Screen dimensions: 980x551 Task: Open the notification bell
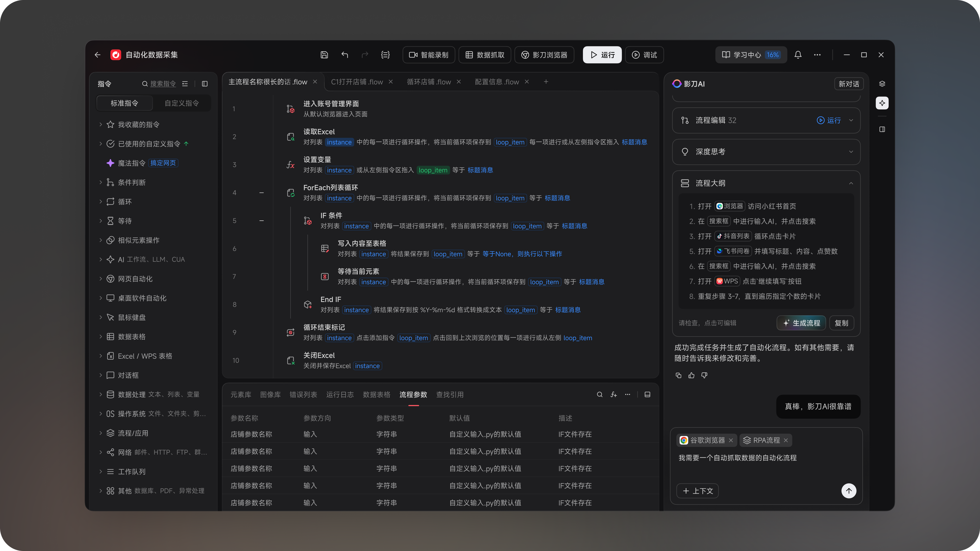798,55
